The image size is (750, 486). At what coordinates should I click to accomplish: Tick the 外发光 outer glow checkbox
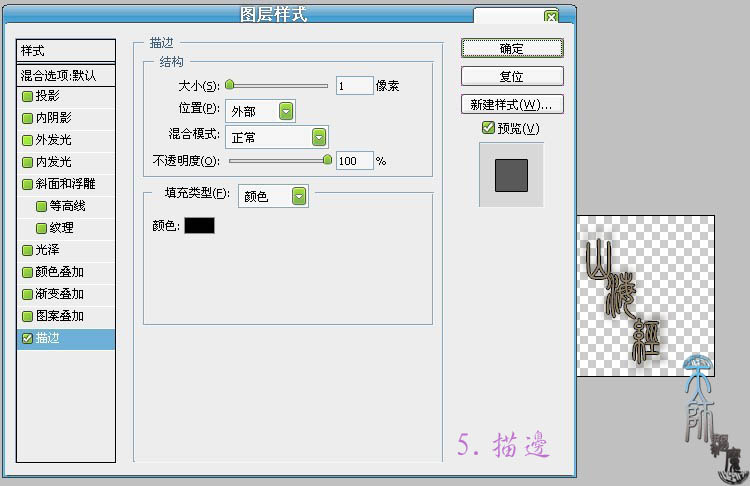point(27,140)
